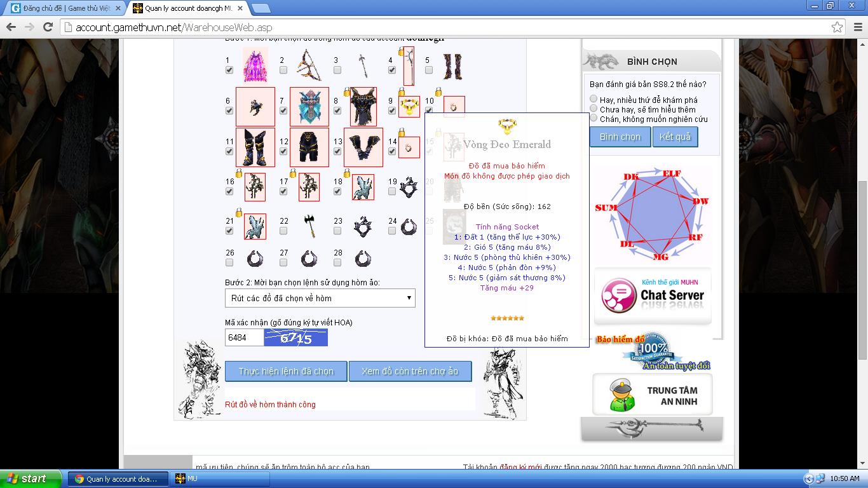868x488 pixels.
Task: Click the dark gloves in slot 13
Action: pos(363,147)
